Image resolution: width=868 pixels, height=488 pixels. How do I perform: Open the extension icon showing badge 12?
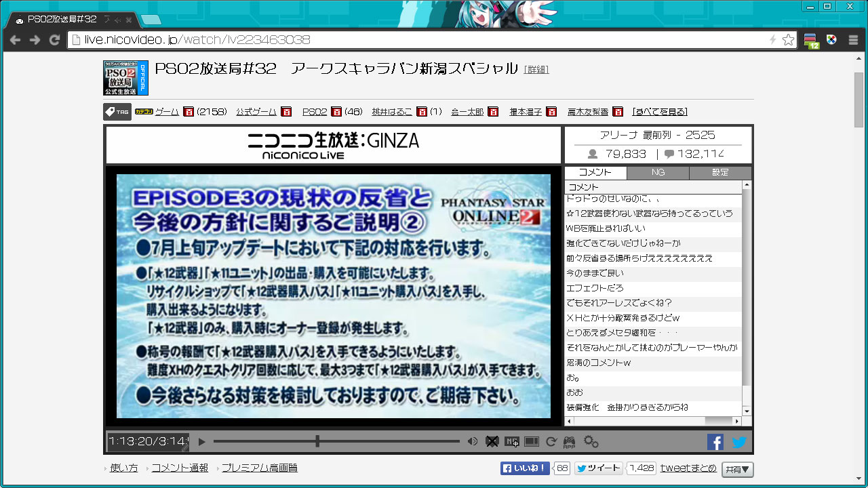point(812,41)
